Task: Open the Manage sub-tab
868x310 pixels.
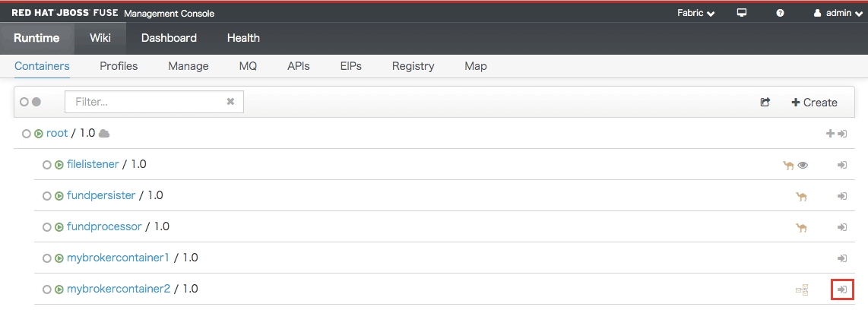Action: click(x=188, y=66)
